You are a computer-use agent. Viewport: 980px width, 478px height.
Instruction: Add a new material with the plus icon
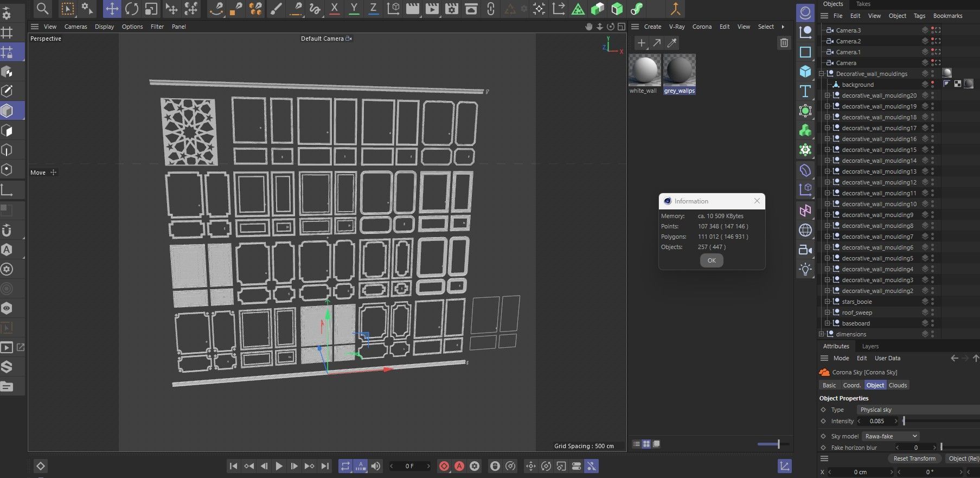[x=642, y=43]
